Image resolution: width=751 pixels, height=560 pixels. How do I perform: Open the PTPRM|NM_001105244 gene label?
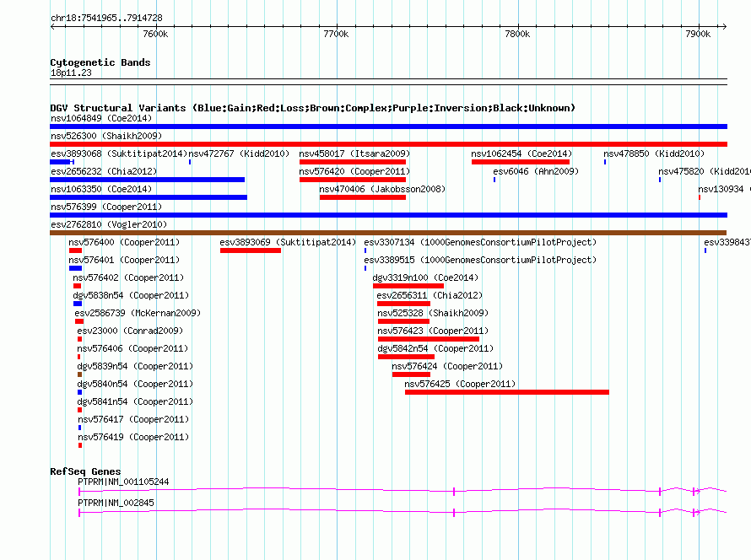[123, 482]
